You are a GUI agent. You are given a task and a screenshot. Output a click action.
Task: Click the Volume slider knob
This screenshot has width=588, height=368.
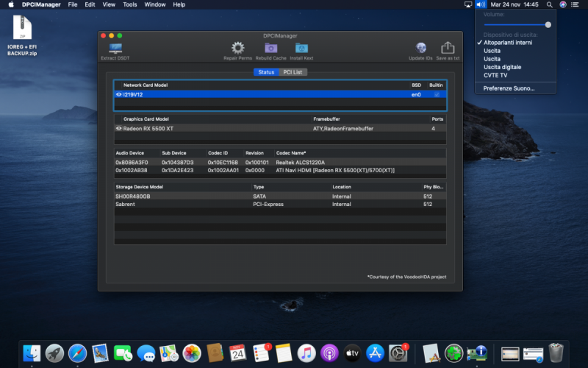[548, 24]
